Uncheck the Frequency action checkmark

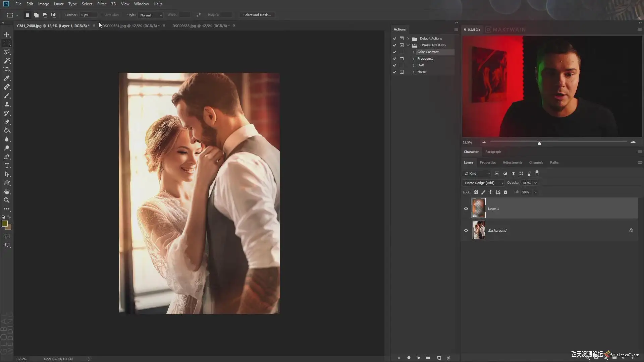[x=394, y=59]
